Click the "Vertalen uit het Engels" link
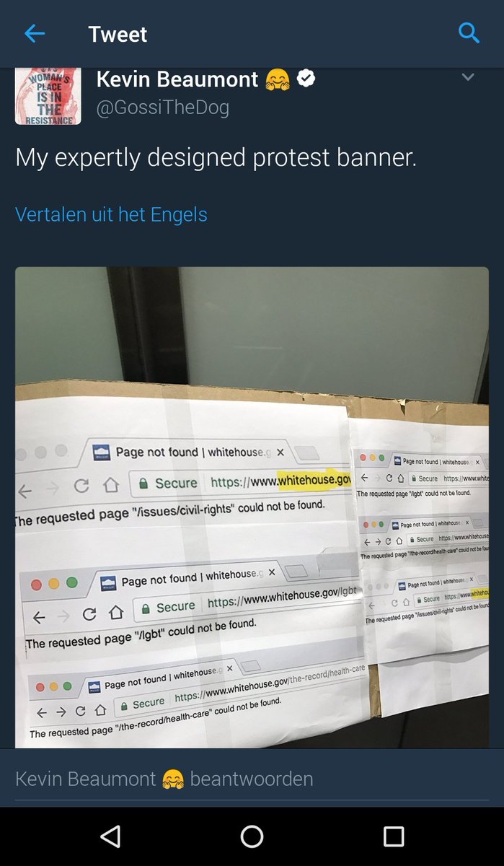 click(x=111, y=214)
